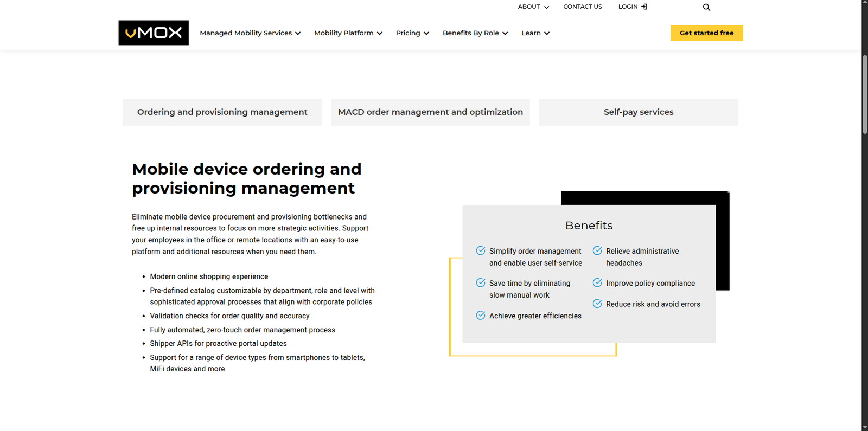Click the vMOX logo

[x=154, y=33]
